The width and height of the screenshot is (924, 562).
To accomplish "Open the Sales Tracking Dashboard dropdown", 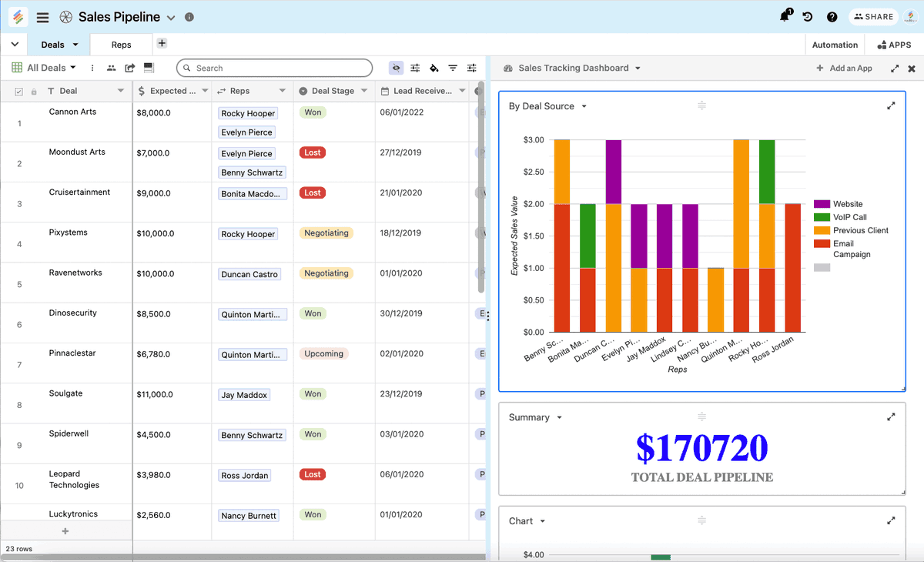I will tap(638, 69).
